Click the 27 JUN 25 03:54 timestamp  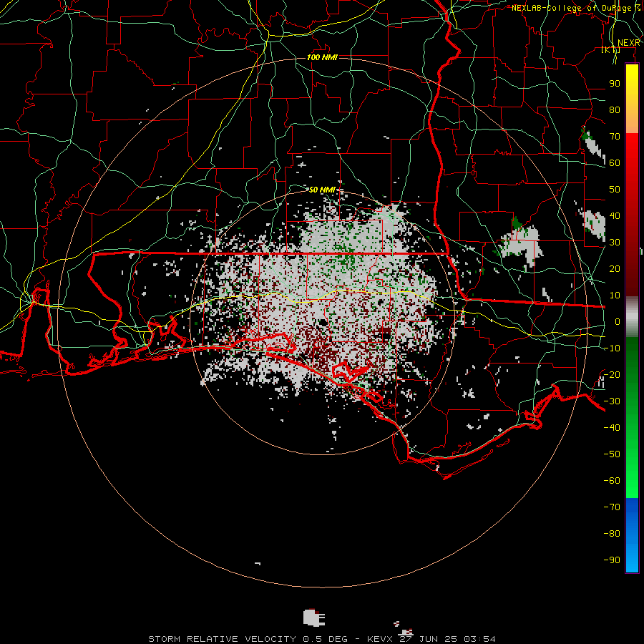pyautogui.click(x=447, y=639)
